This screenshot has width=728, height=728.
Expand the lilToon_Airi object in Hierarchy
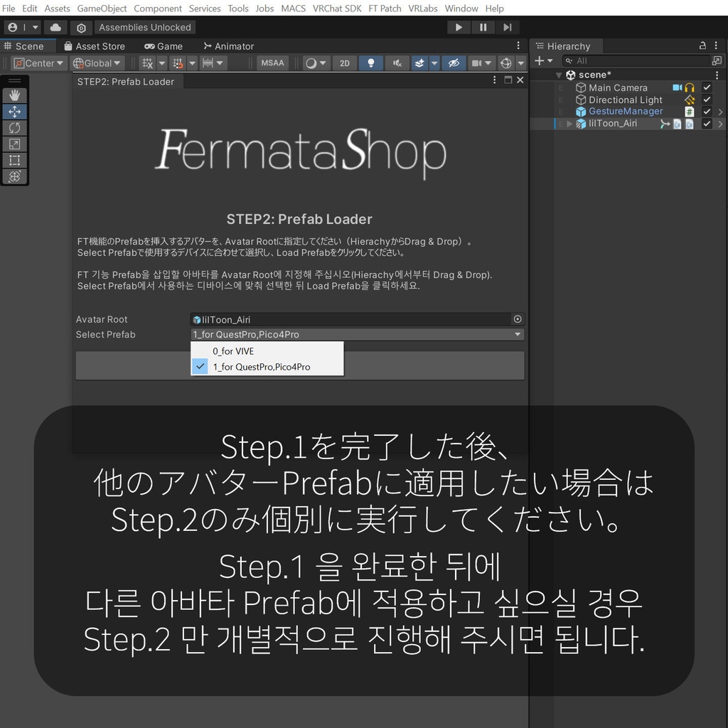569,123
